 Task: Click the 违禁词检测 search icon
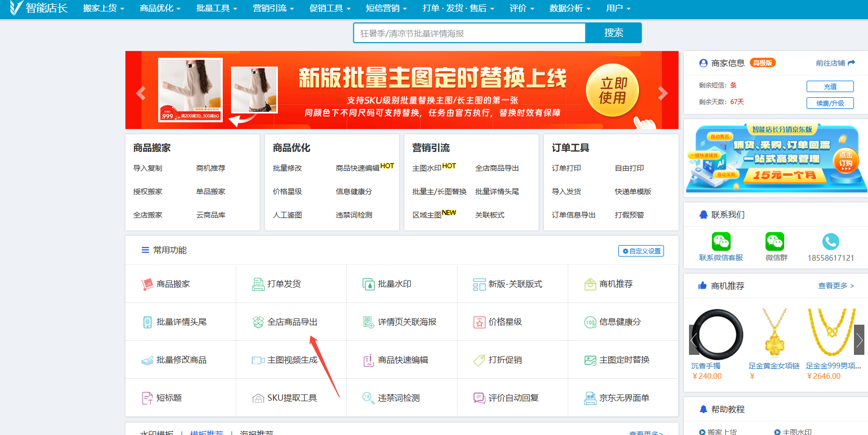pos(368,398)
